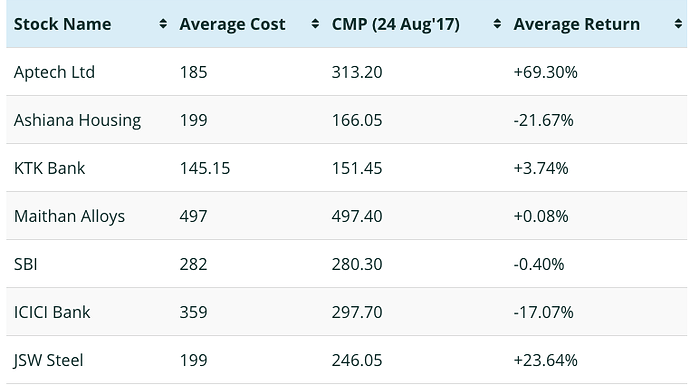Screen dimensions: 690x385
Task: Click Aptech's +69.30% return value
Action: [x=545, y=72]
